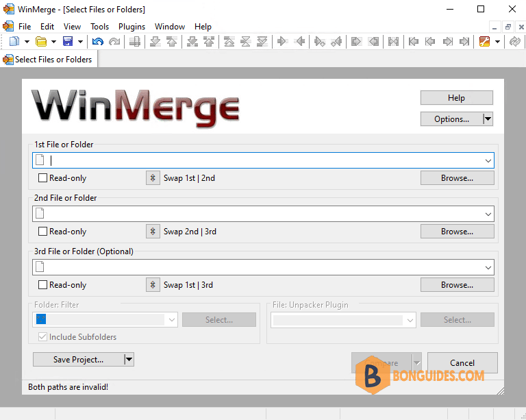This screenshot has height=420, width=526.
Task: Click the Swap 1st | 2nd button
Action: (x=153, y=177)
